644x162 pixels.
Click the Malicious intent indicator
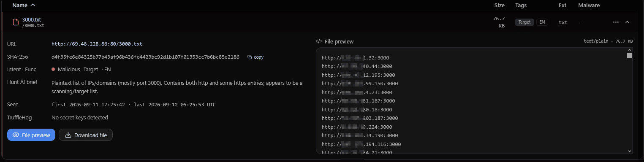(x=65, y=70)
